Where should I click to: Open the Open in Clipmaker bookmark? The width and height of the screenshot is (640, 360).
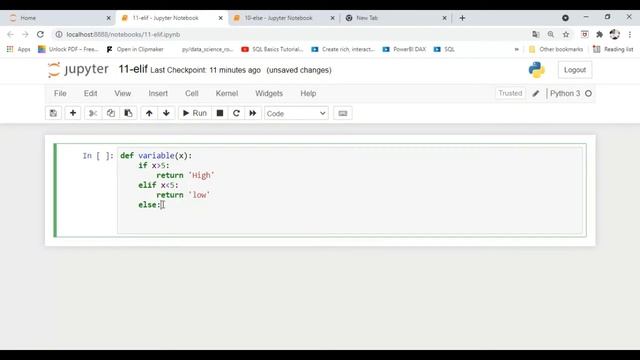tap(135, 49)
